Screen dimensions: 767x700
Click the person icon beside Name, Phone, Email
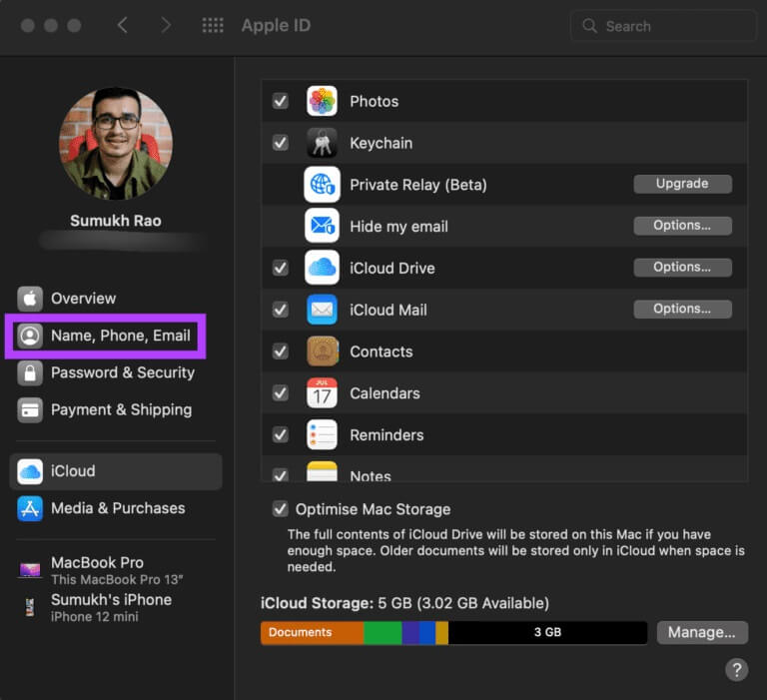pos(30,336)
